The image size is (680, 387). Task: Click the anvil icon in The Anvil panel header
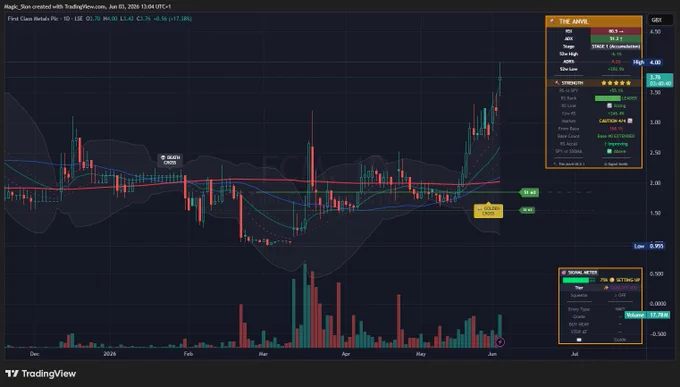click(x=552, y=21)
